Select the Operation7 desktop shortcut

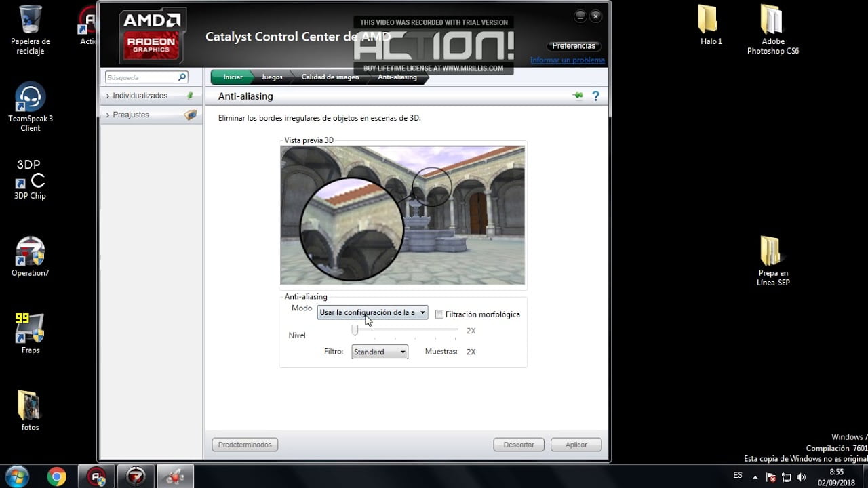point(31,256)
